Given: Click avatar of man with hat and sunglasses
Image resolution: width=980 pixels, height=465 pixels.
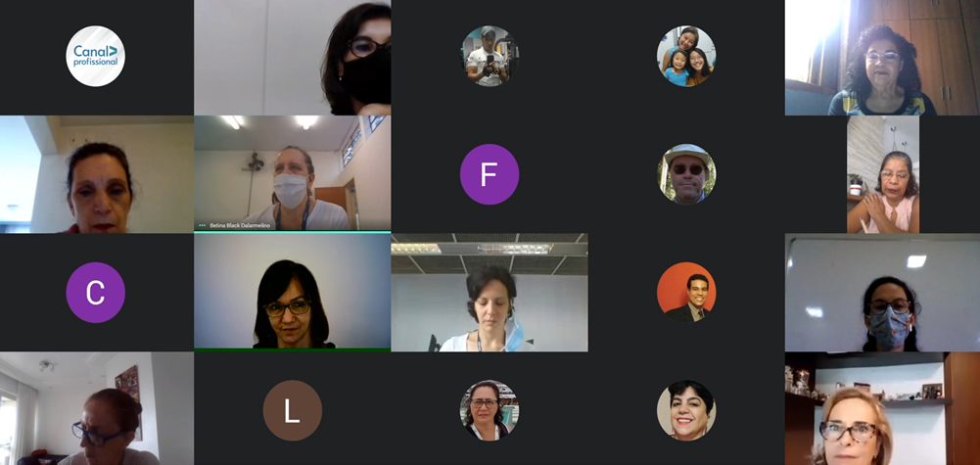Looking at the screenshot, I should pyautogui.click(x=686, y=174).
